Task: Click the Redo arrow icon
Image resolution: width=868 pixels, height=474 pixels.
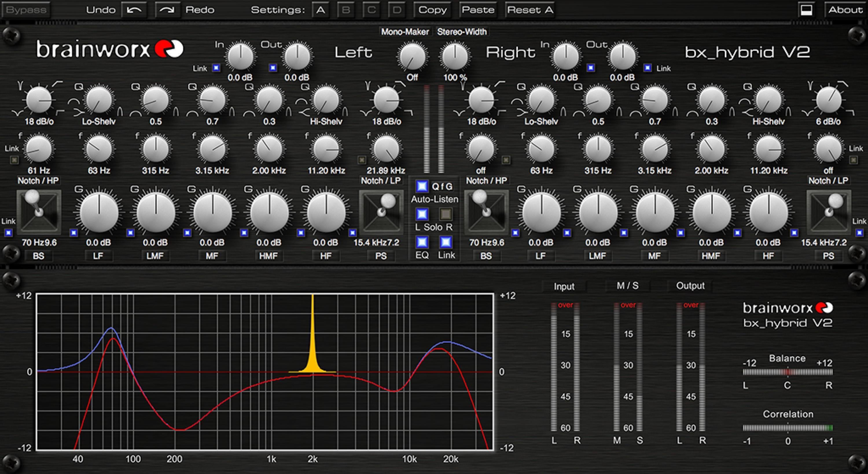Action: tap(167, 10)
